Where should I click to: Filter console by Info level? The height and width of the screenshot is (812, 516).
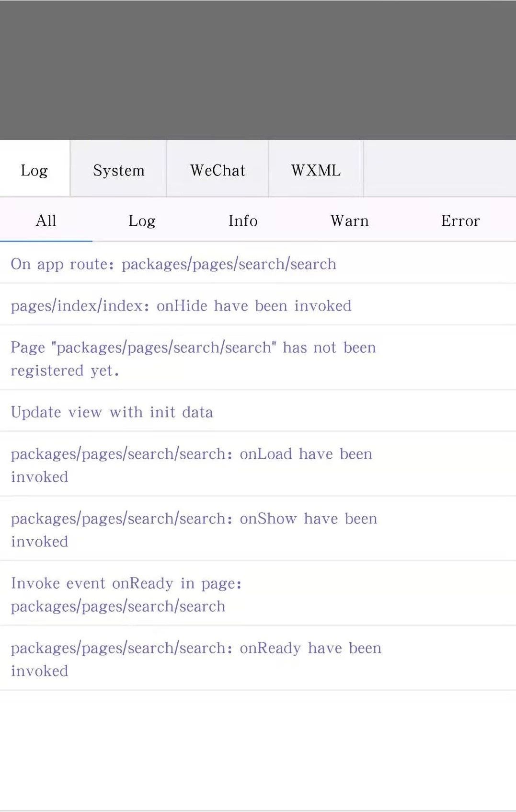click(243, 220)
